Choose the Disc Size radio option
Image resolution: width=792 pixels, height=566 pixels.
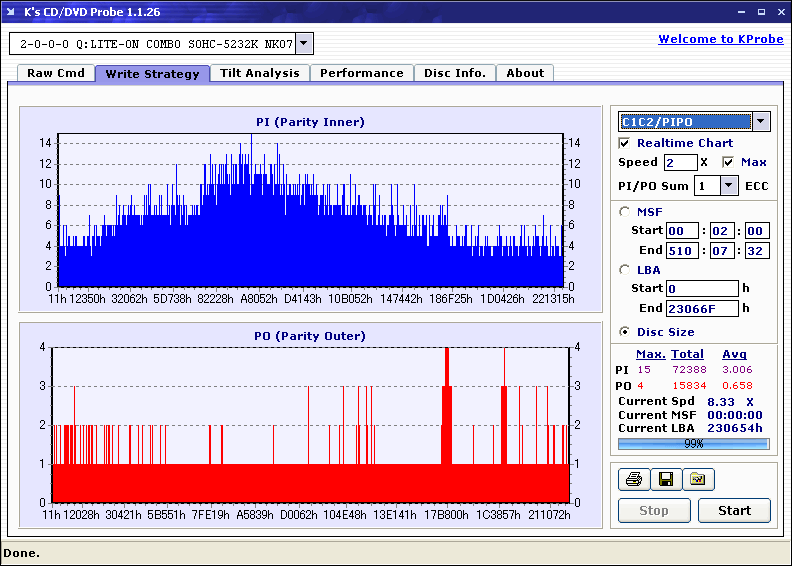point(625,332)
